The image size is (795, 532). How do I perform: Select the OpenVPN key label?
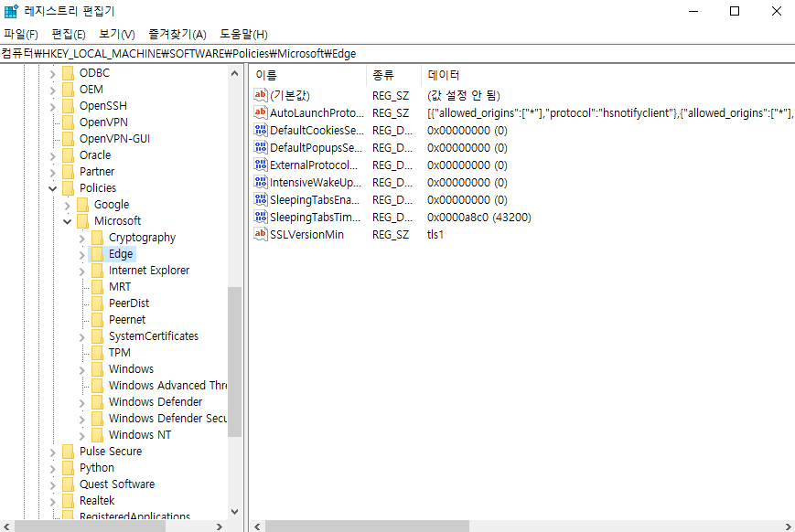click(x=103, y=122)
